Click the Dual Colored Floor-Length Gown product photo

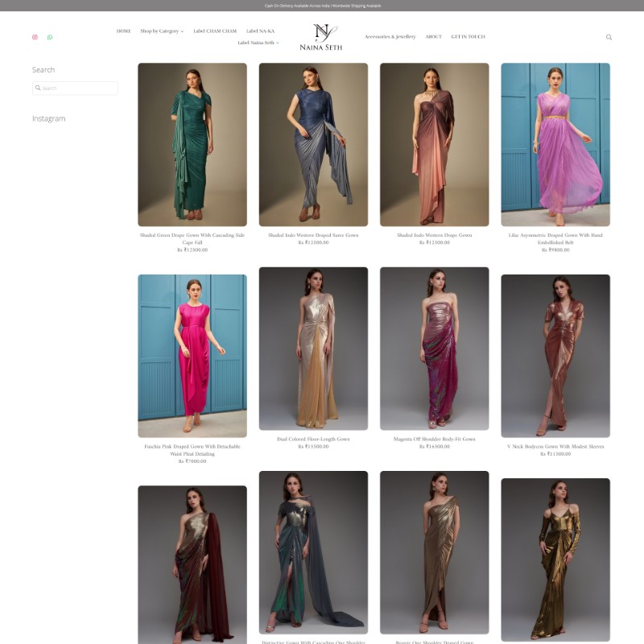(x=314, y=349)
